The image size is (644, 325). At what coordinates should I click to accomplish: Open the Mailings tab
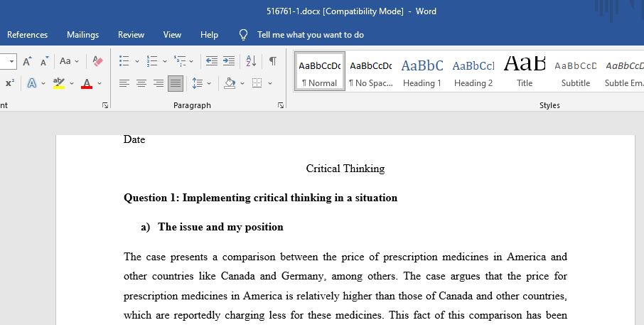[x=83, y=35]
